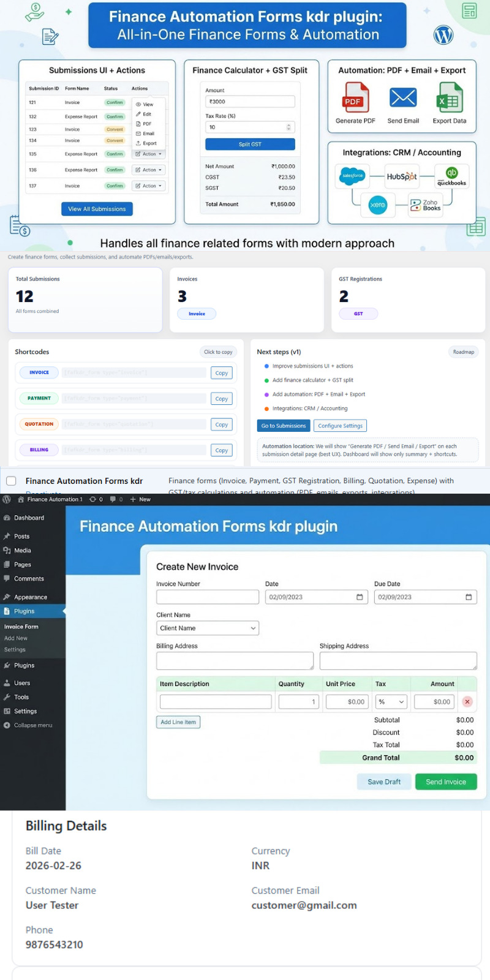Image resolution: width=490 pixels, height=980 pixels.
Task: Click the Split GST button
Action: 250,144
